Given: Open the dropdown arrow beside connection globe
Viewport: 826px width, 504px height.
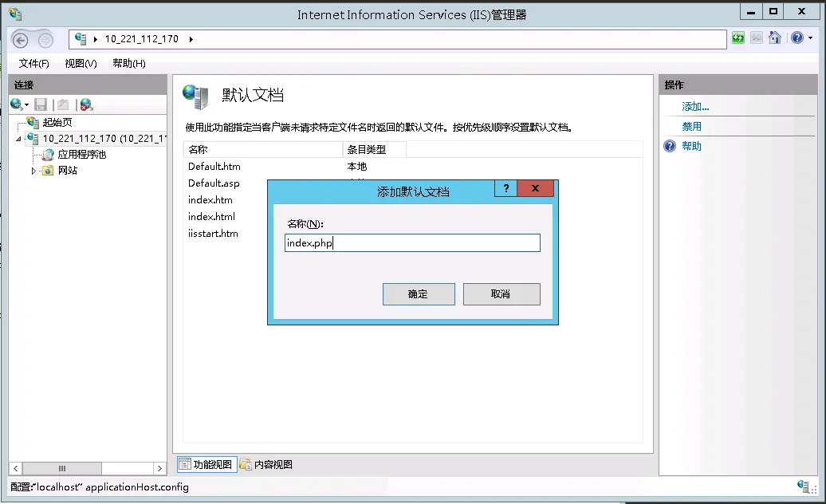Looking at the screenshot, I should (27, 105).
